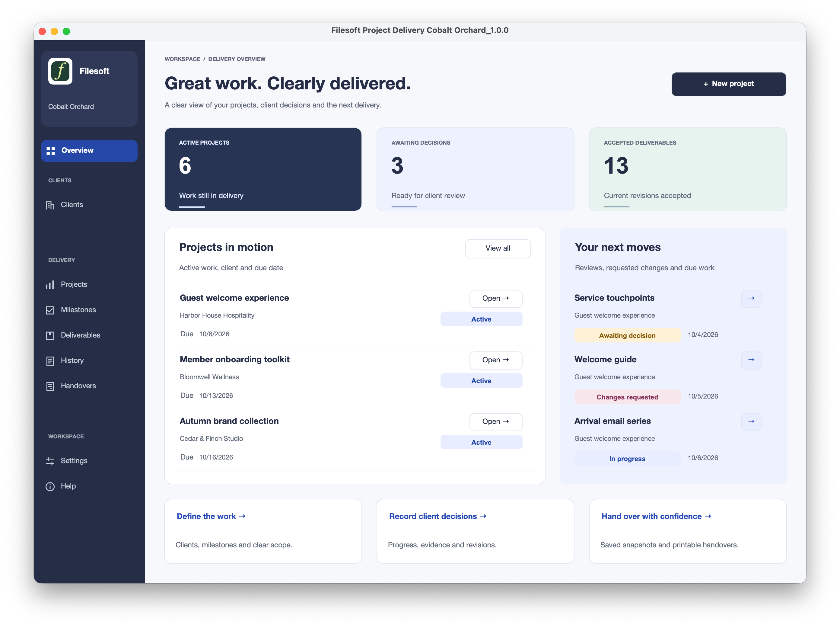Screen dimensions: 840x628
Task: Click the Awaiting decision status badge
Action: pos(627,336)
